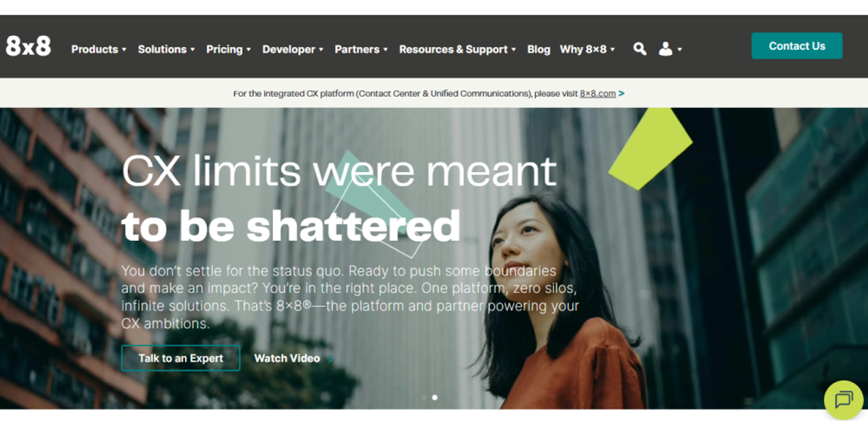Image resolution: width=868 pixels, height=434 pixels.
Task: Select the first carousel slide dot
Action: 424,397
